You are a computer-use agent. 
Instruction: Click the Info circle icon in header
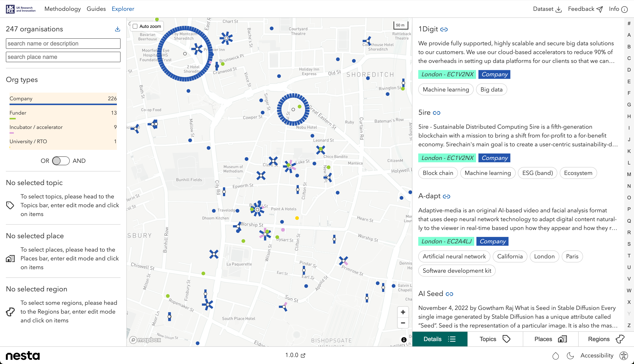tap(624, 9)
